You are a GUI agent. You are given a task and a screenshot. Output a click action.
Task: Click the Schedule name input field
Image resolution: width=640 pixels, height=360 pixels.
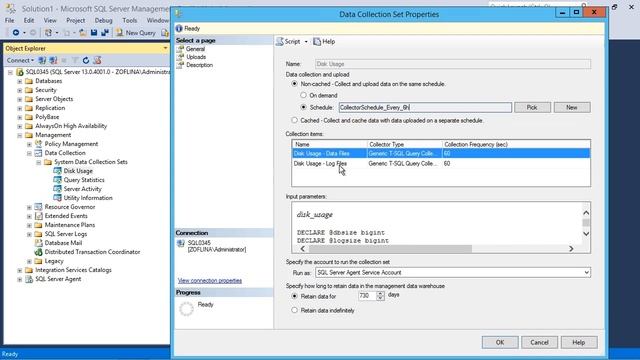pos(425,107)
